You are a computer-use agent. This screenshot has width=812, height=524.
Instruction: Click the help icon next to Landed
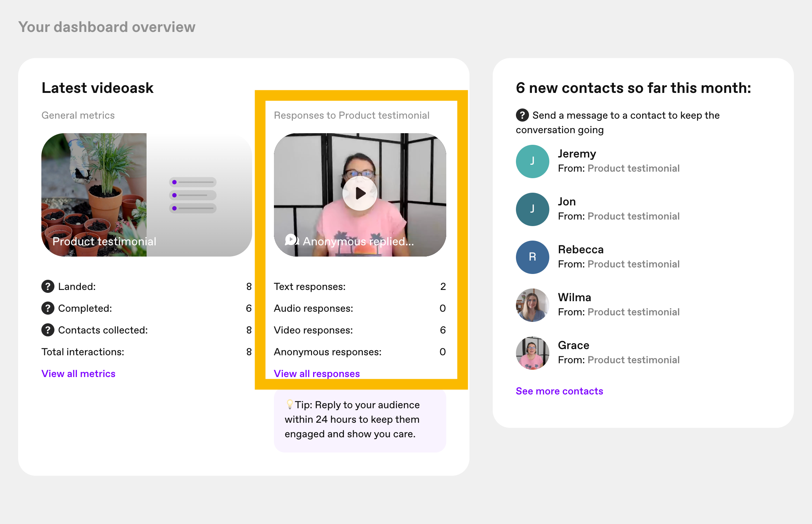(47, 287)
